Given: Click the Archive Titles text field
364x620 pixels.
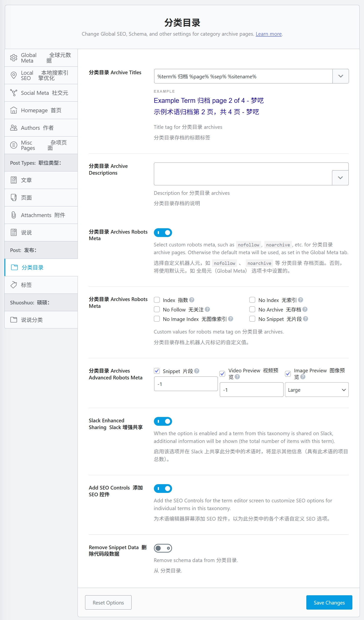Looking at the screenshot, I should click(x=243, y=76).
